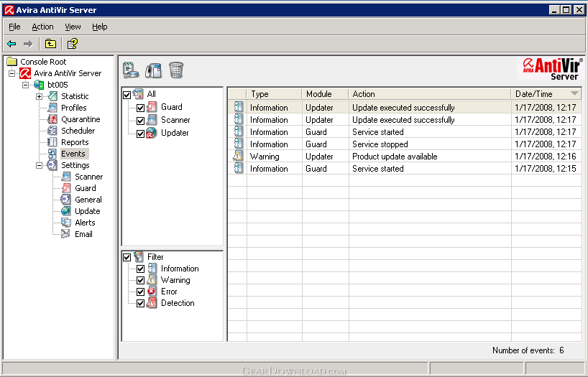Screen dimensions: 588x377
Task: Open the View menu
Action: [73, 27]
